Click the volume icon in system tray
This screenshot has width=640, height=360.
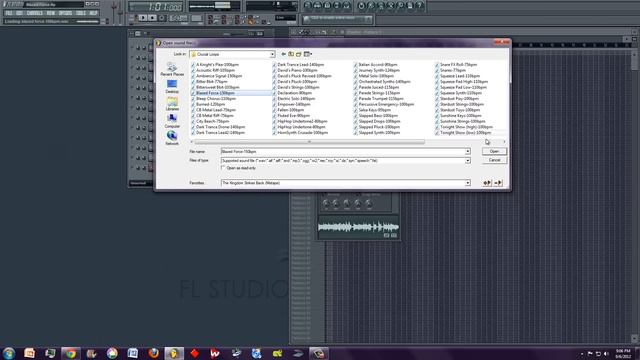click(x=606, y=353)
